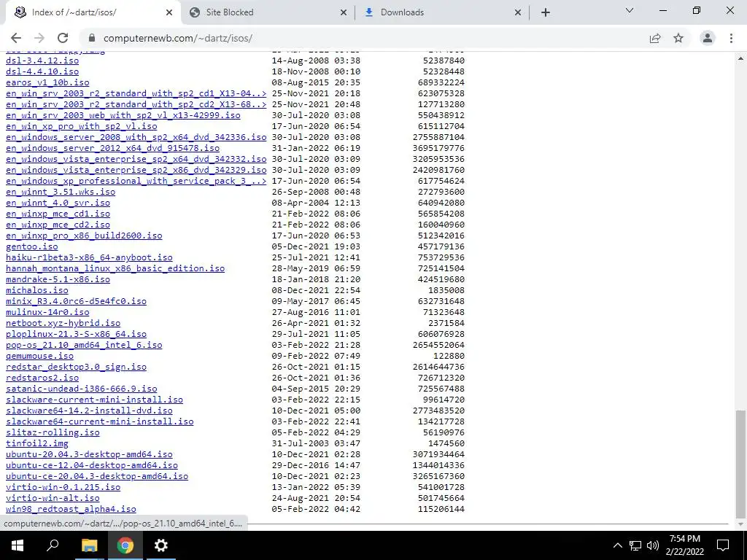
Task: Close the Site Blocked tab
Action: click(344, 12)
